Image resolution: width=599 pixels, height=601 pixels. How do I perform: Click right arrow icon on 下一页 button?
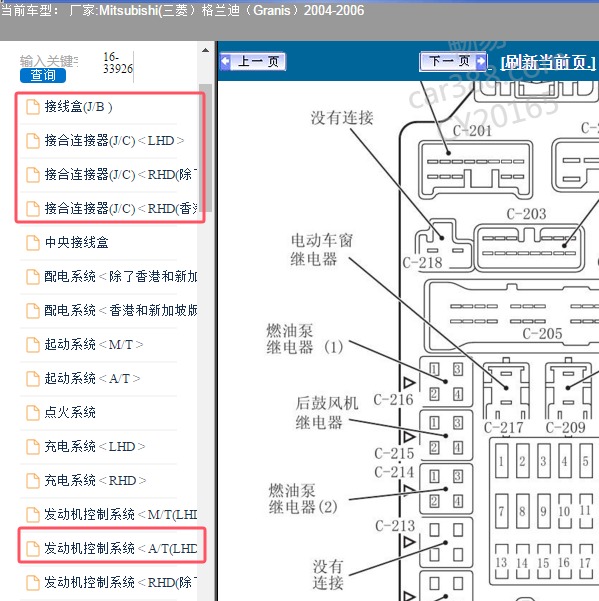[481, 61]
